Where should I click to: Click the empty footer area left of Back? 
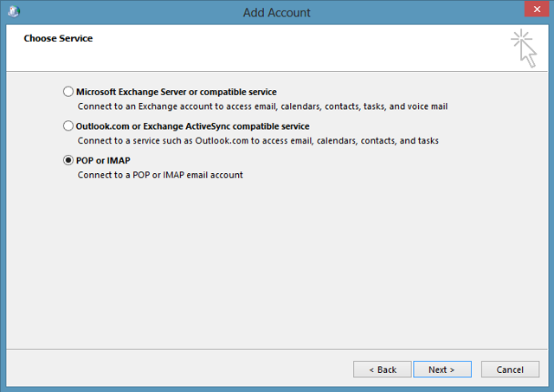(173, 370)
